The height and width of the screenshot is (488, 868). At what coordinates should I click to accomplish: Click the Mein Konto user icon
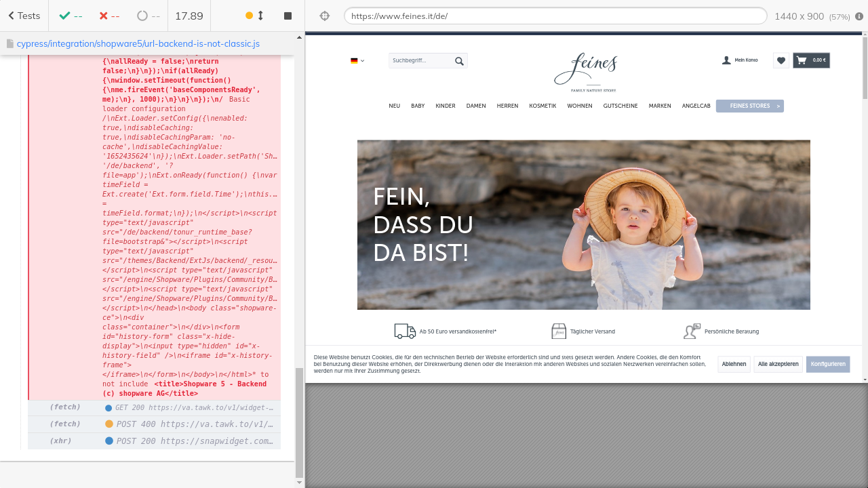point(726,60)
